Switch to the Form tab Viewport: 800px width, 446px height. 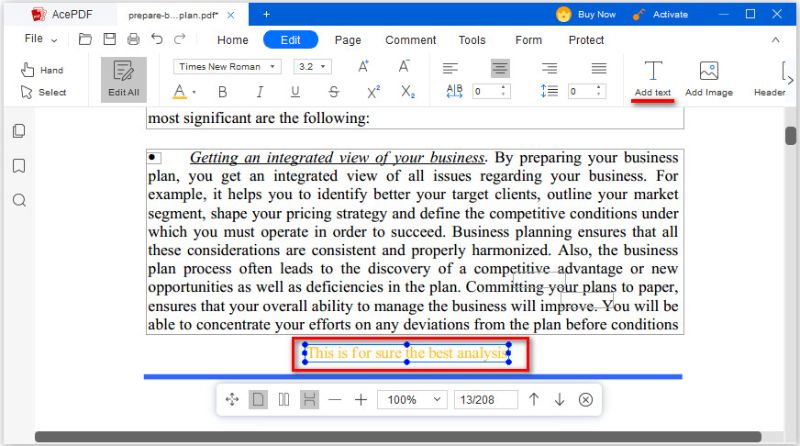(528, 40)
